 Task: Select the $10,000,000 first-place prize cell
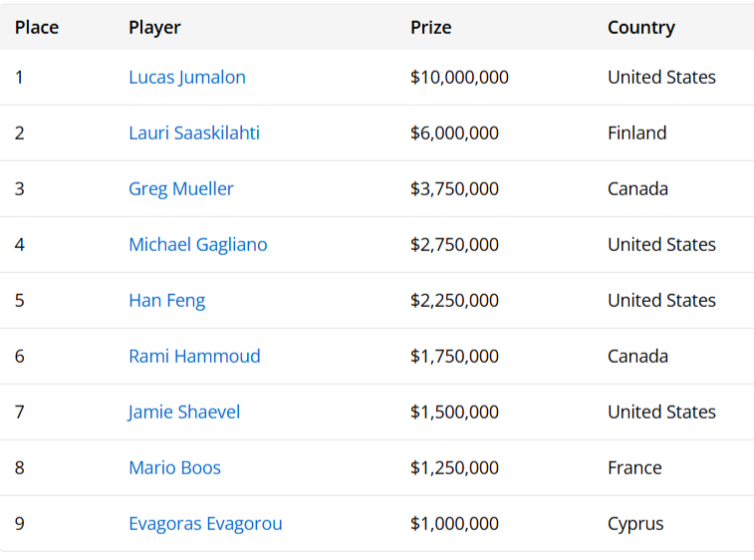pyautogui.click(x=460, y=78)
